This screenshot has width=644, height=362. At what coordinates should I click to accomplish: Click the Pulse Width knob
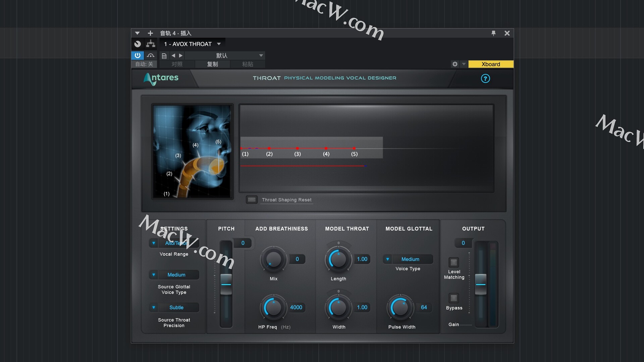400,307
